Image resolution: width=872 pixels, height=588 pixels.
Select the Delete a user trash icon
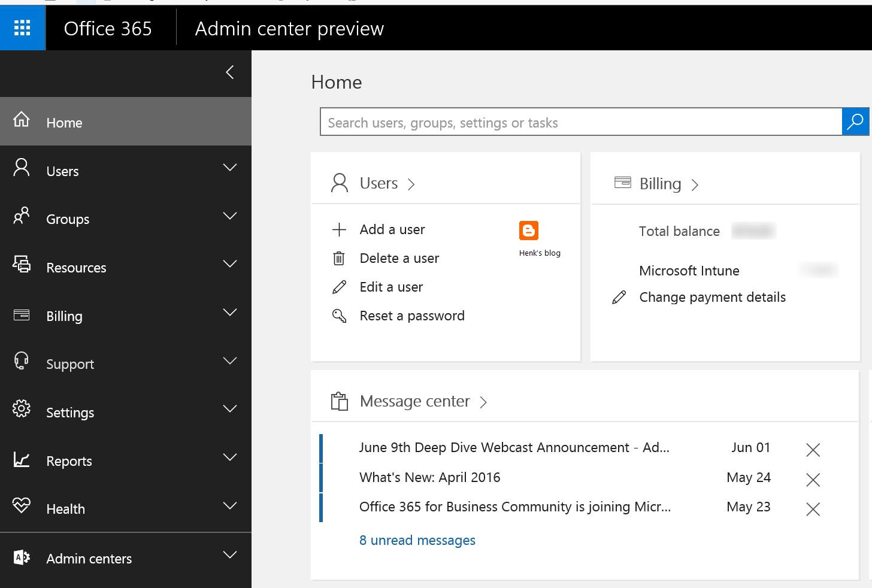(x=339, y=258)
